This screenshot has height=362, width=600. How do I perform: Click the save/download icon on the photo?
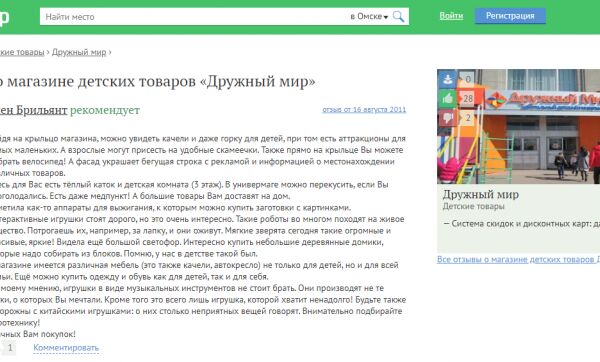pyautogui.click(x=447, y=79)
